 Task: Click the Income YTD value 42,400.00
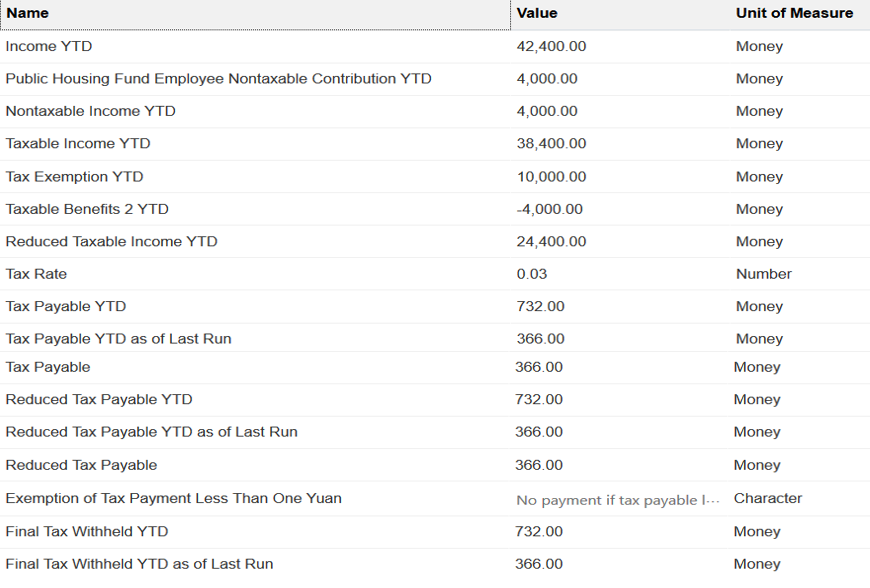(x=551, y=46)
